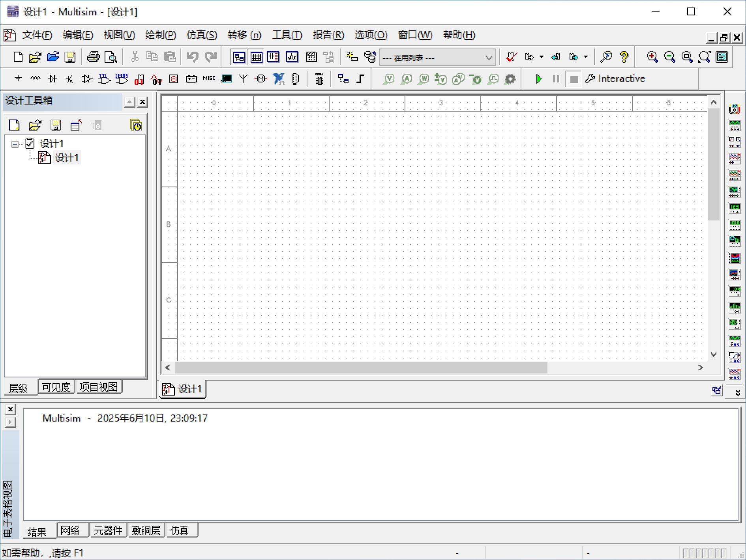Expand the forward transfer dropdown arrow
This screenshot has width=746, height=560.
coord(542,57)
